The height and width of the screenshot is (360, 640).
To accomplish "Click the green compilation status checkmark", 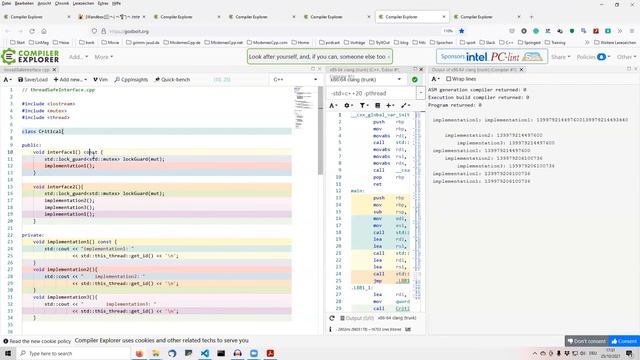I will (x=415, y=80).
